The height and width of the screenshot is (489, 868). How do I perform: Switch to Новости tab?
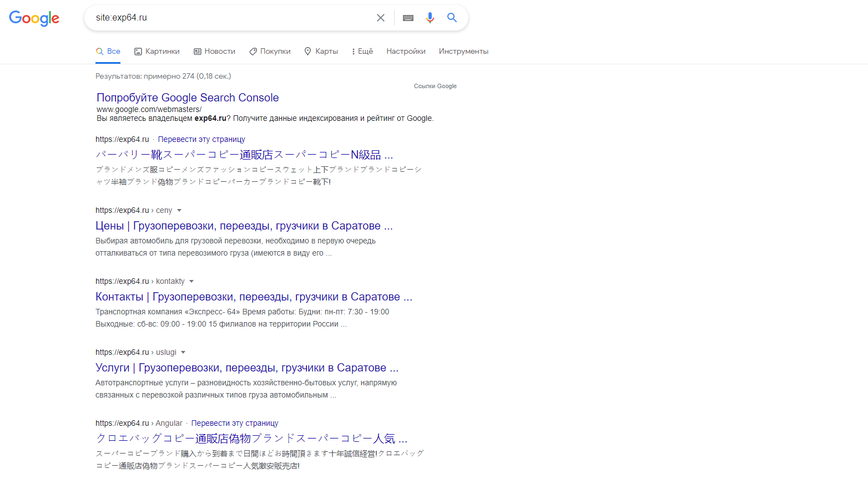(214, 51)
